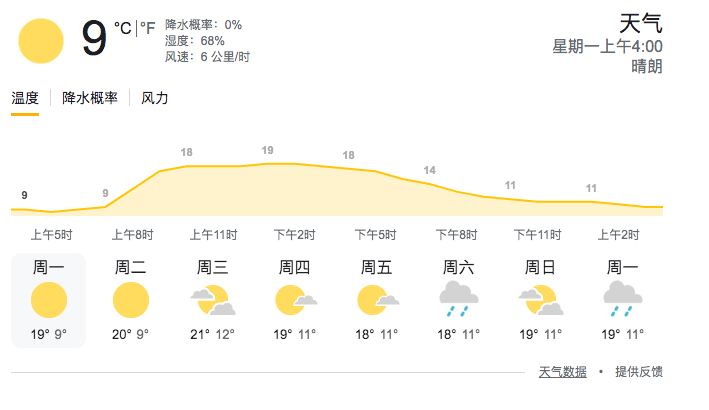Screen dimensions: 709x410
Task: Select Friday's partly cloudy icon (周五)
Action: (376, 300)
